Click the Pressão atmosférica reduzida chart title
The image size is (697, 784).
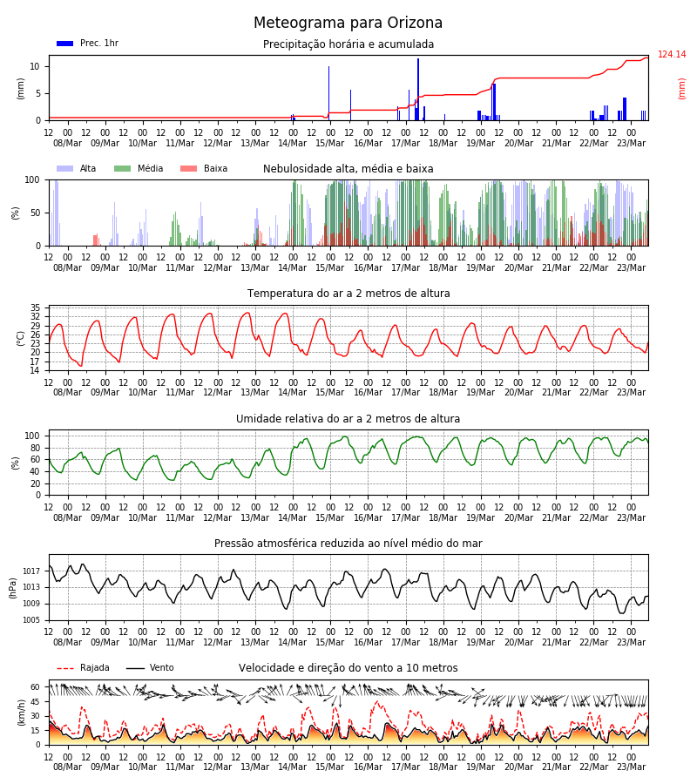click(348, 543)
